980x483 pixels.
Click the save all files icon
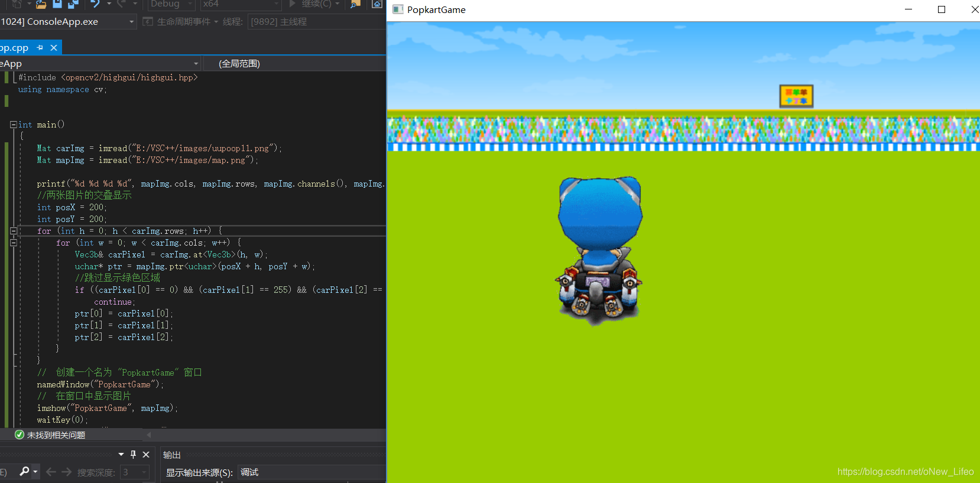pos(73,4)
